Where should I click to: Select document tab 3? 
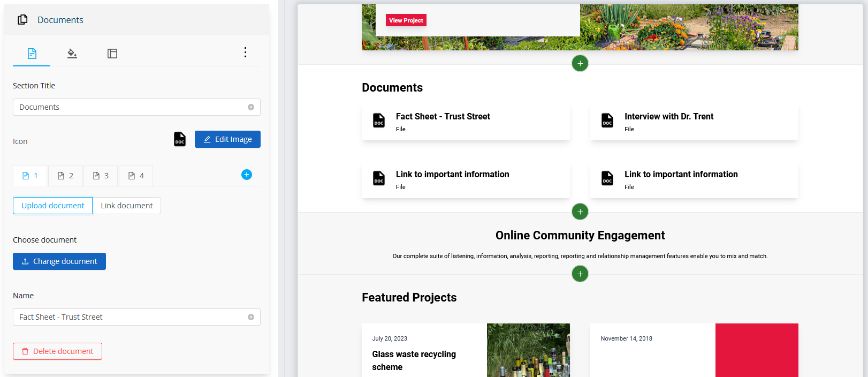tap(101, 176)
